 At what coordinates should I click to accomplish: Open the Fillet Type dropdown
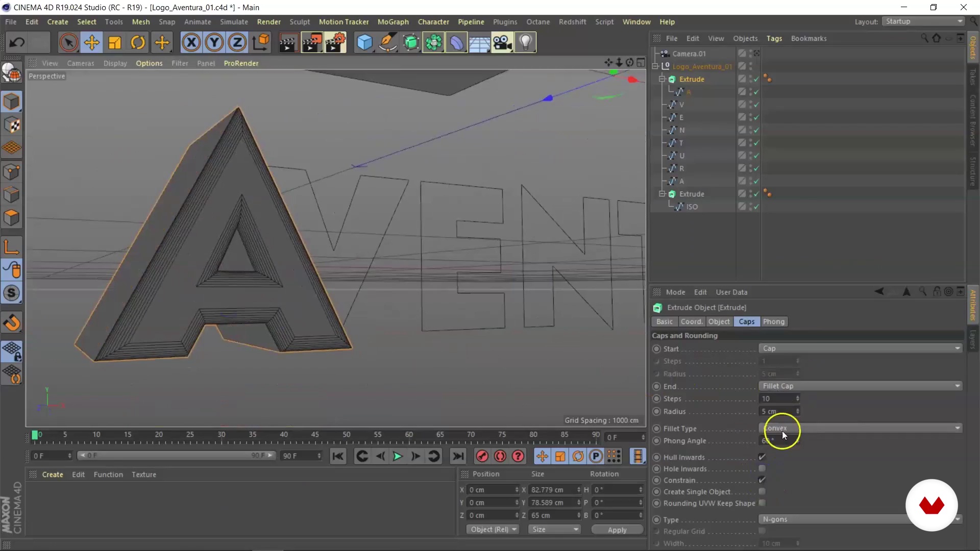point(861,428)
